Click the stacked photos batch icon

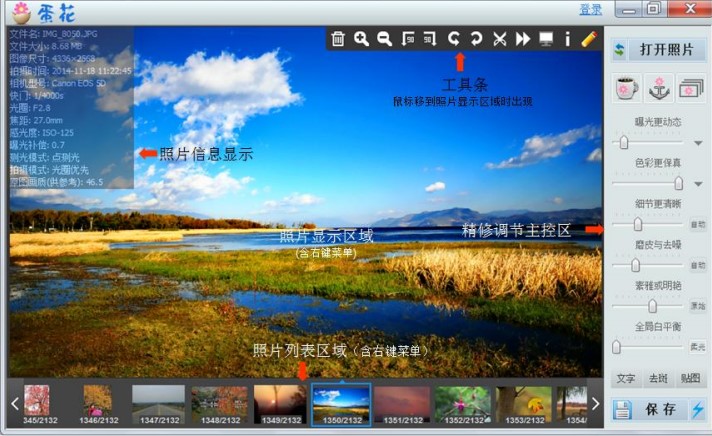coord(691,88)
